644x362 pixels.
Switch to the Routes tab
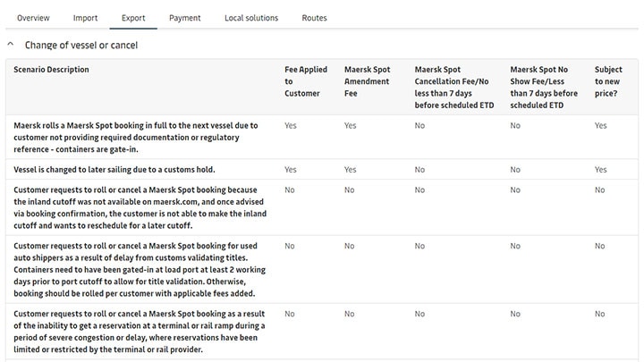(314, 18)
